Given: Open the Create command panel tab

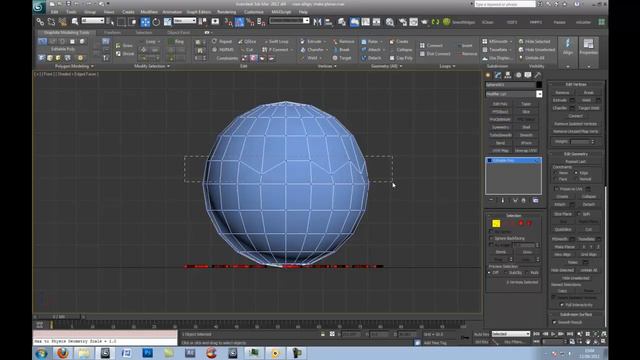Looking at the screenshot, I should pos(488,75).
